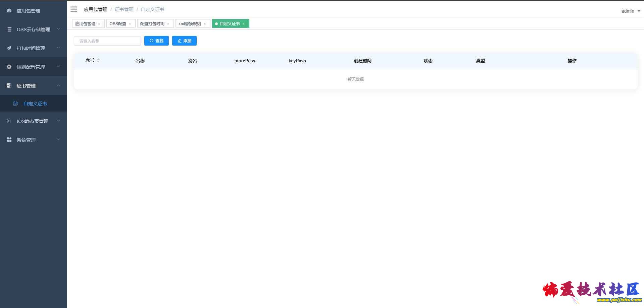644x308 pixels.
Task: Click the 证书管理 certificate icon
Action: point(9,85)
